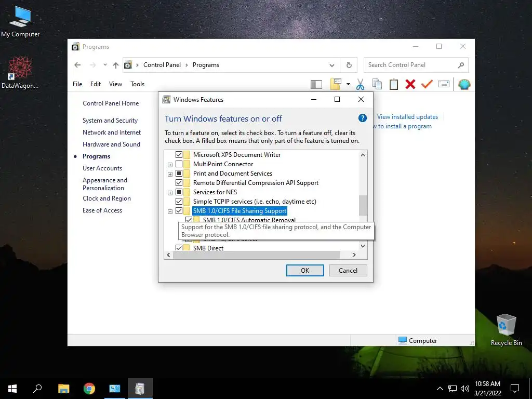This screenshot has width=532, height=399.
Task: Click the Up one level arrow
Action: pyautogui.click(x=116, y=65)
